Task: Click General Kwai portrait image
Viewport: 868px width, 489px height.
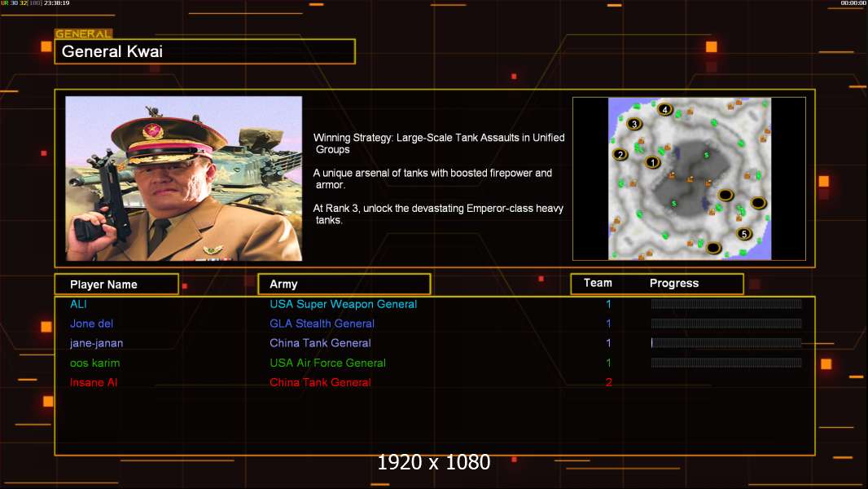Action: (184, 178)
